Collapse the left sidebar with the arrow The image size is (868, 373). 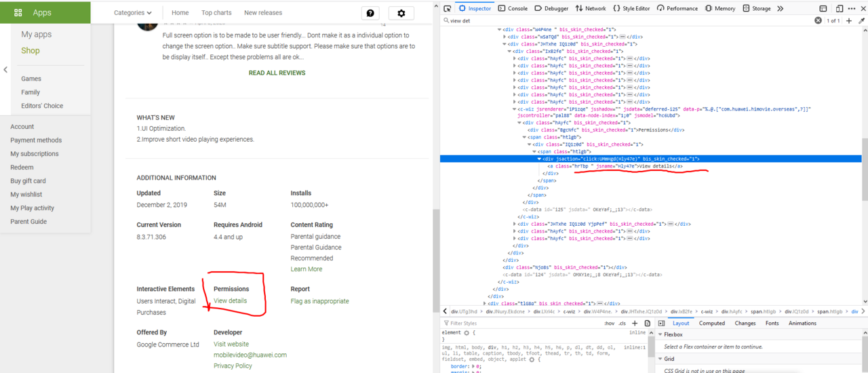click(x=5, y=70)
